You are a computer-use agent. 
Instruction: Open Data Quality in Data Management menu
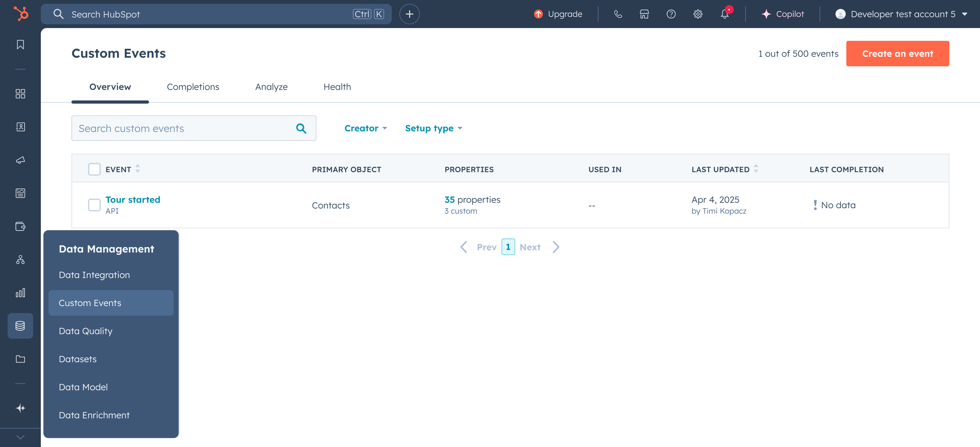(85, 331)
